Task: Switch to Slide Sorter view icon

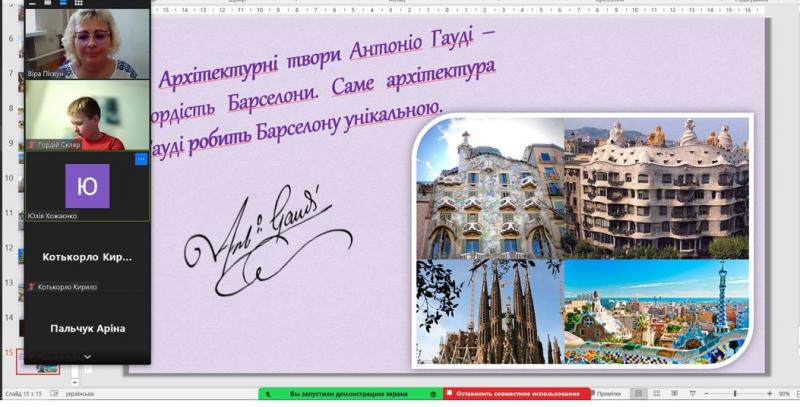Action: coord(657,394)
